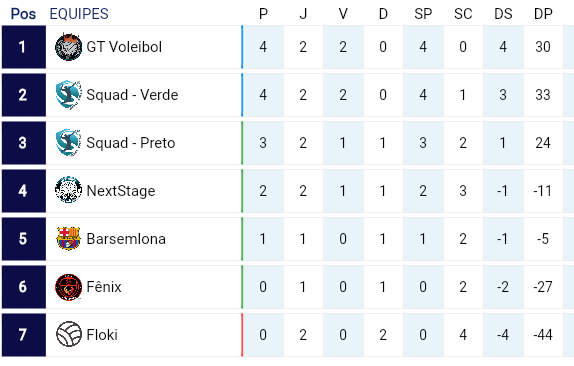Click the EQUIPES column header
Viewport: 574px width, 366px height.
coord(79,14)
